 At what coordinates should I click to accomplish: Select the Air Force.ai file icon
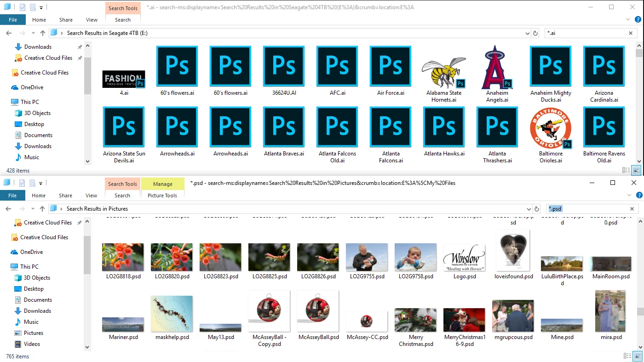tap(391, 67)
